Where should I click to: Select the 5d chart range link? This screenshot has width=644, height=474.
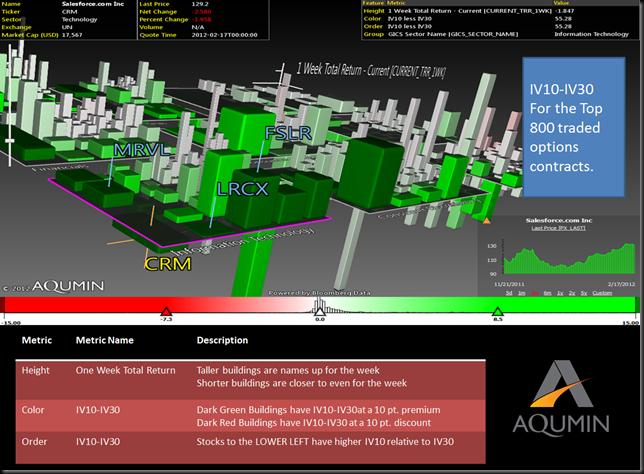click(509, 293)
